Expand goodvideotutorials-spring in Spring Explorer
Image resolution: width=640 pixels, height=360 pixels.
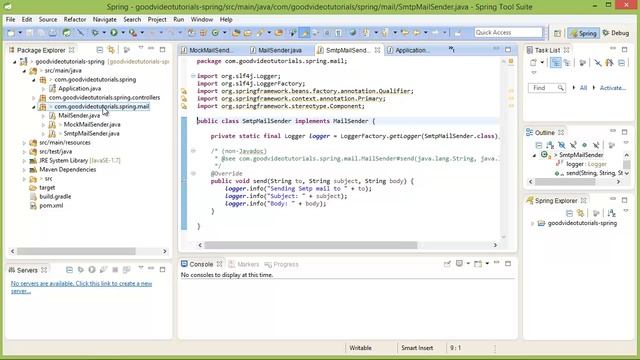532,224
